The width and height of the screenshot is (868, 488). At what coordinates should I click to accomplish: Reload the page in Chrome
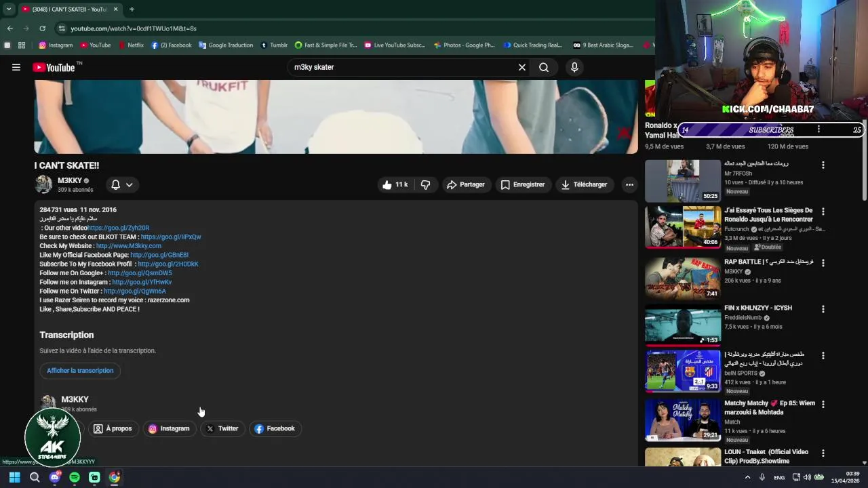42,28
